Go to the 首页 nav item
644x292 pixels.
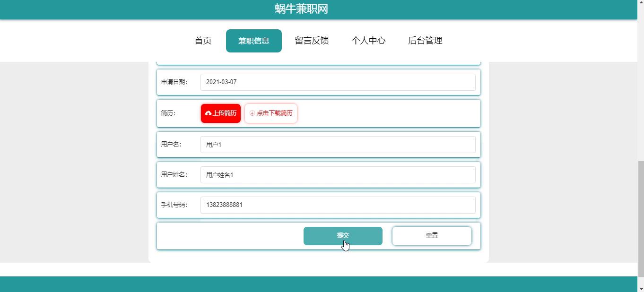pos(203,41)
